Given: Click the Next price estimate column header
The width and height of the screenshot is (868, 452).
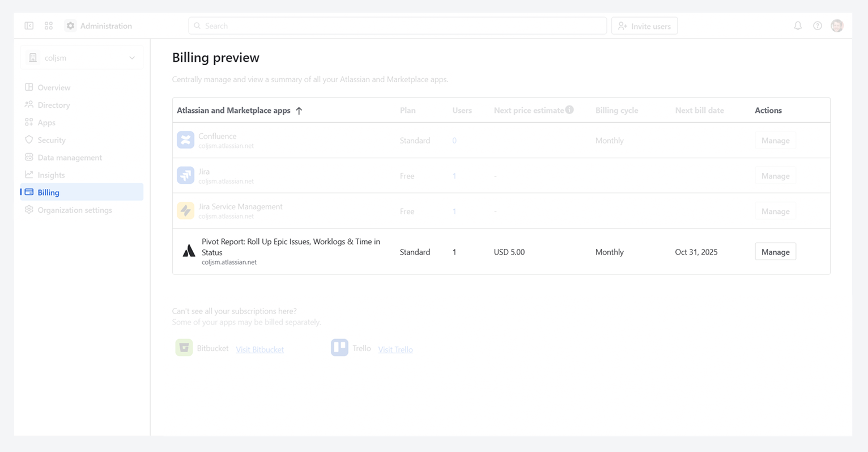Looking at the screenshot, I should (529, 110).
